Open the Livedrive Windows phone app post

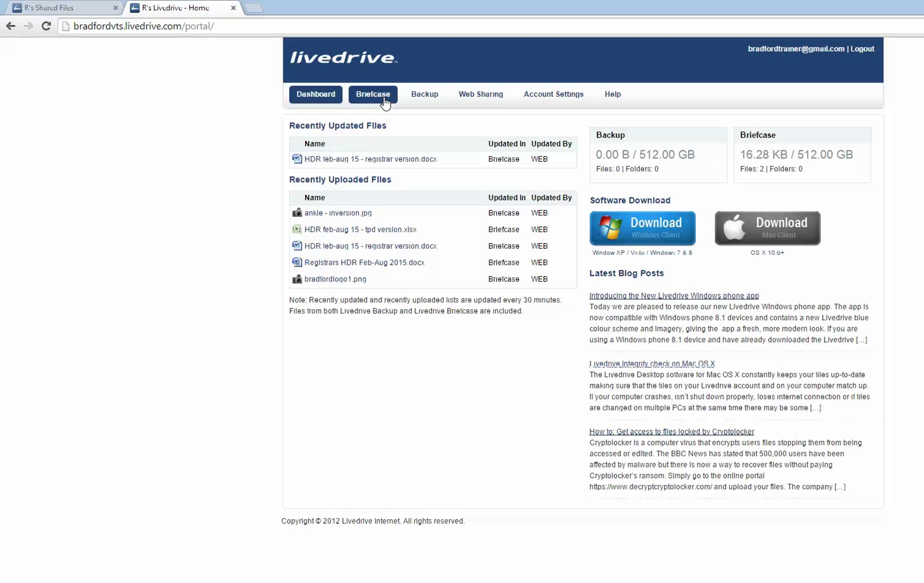674,296
